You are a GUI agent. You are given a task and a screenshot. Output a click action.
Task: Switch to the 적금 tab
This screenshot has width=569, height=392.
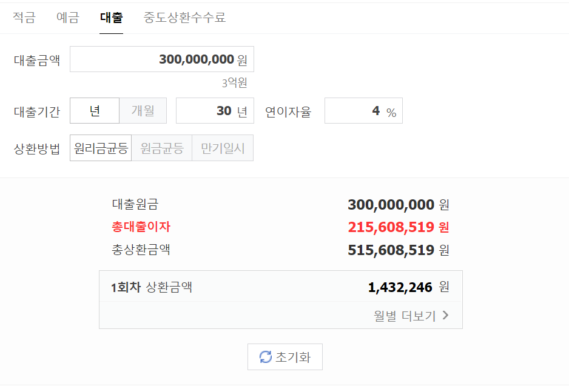(23, 18)
